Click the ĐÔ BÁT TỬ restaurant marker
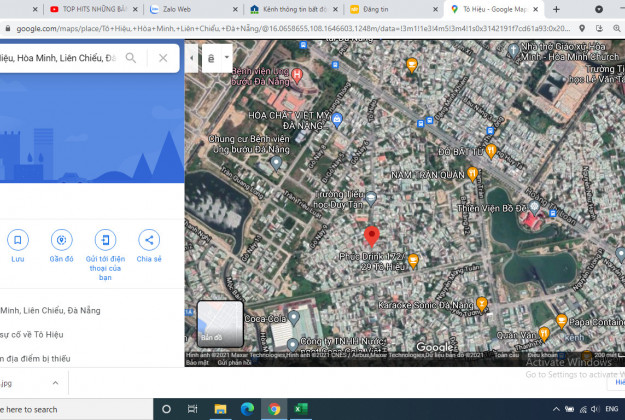Screen dimensions: 625x420 point(491,151)
